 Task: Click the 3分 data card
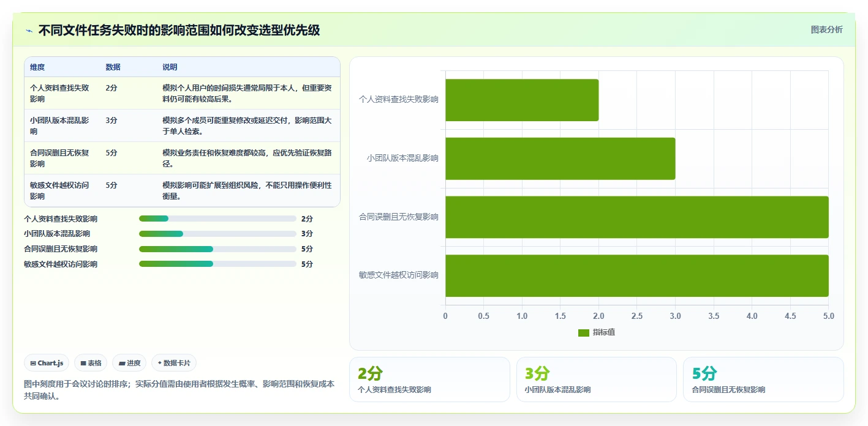tap(597, 379)
